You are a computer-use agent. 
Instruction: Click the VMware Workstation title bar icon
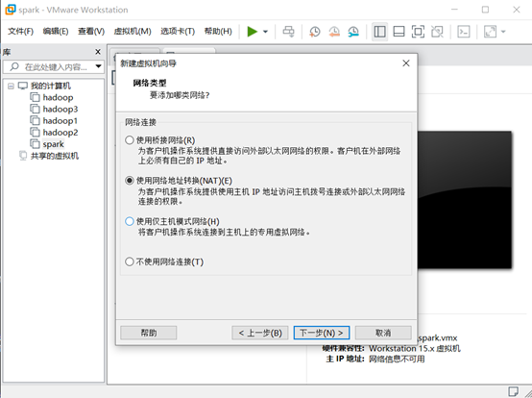click(11, 10)
